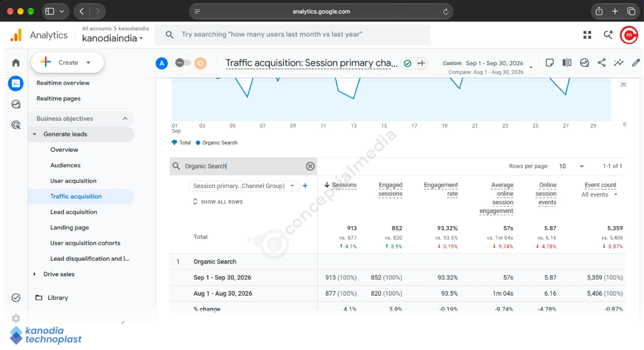Open the note annotation icon in header

coord(549,63)
